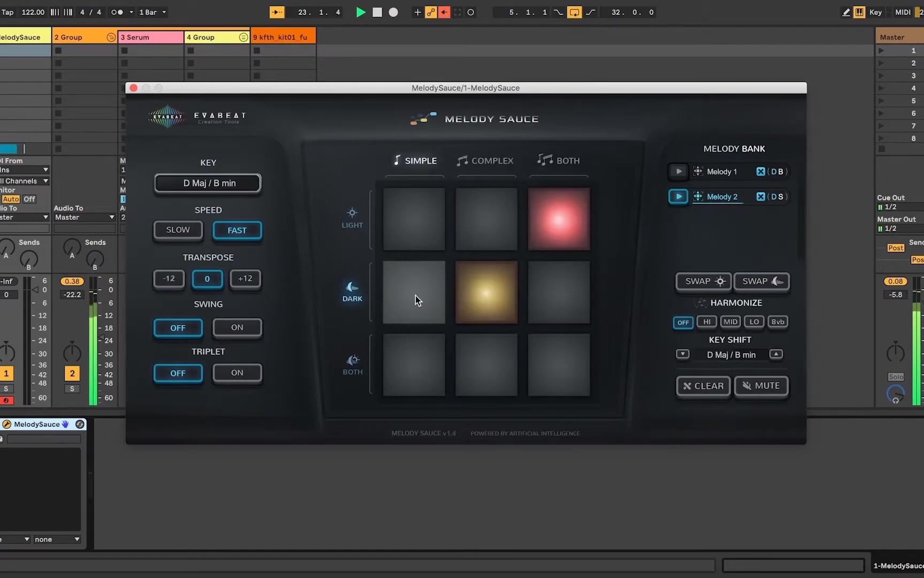Set Harmonize to 8vb

777,322
